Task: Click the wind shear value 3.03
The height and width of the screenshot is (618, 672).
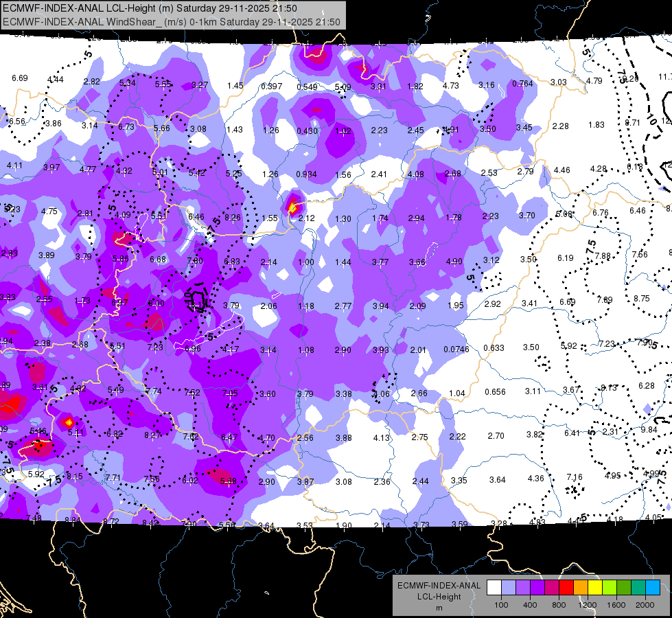Action: (x=559, y=82)
